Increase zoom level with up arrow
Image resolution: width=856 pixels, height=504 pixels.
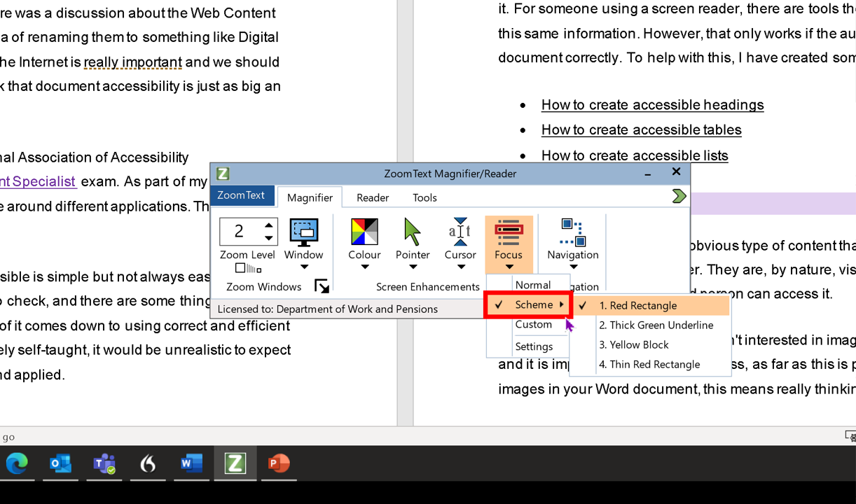click(x=269, y=225)
